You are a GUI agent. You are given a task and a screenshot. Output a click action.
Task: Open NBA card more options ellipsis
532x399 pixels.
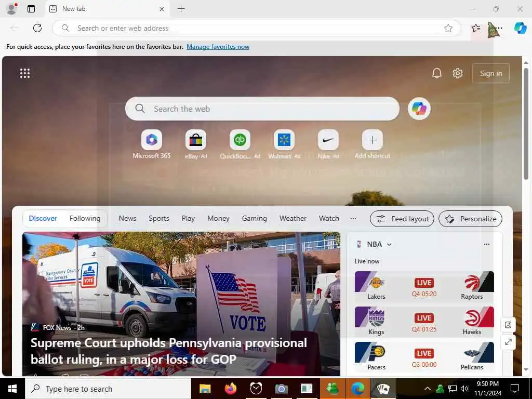click(x=486, y=244)
